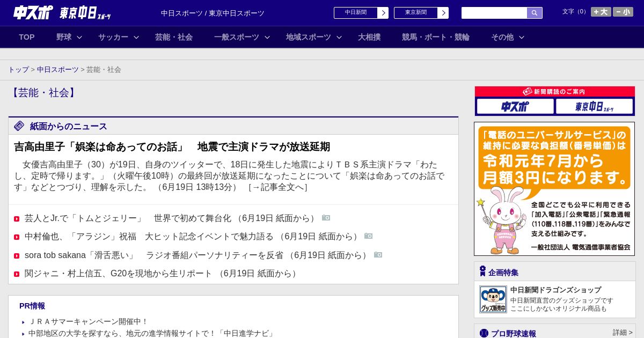Click photo icon beside 中村倫也 article

pyautogui.click(x=369, y=236)
